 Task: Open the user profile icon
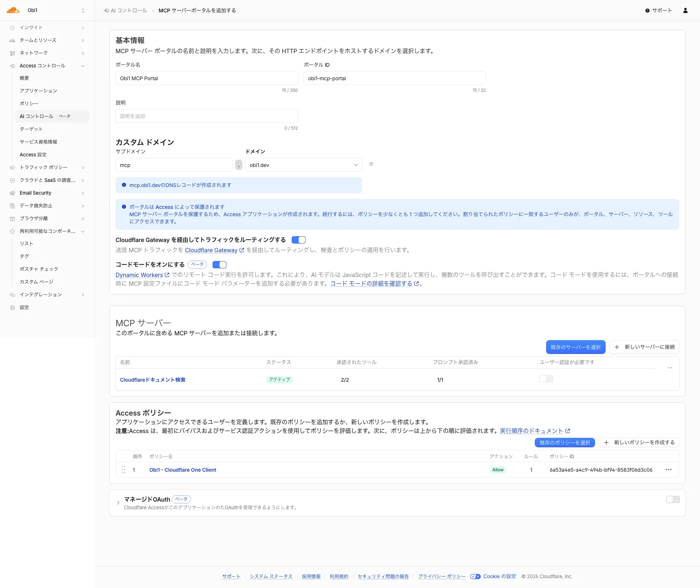click(685, 11)
